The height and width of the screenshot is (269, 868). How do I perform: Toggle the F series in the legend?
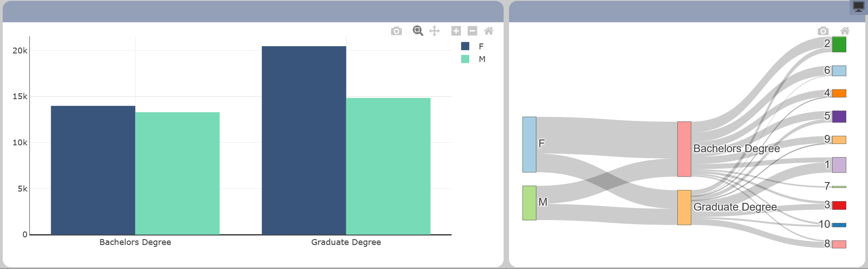coord(481,46)
